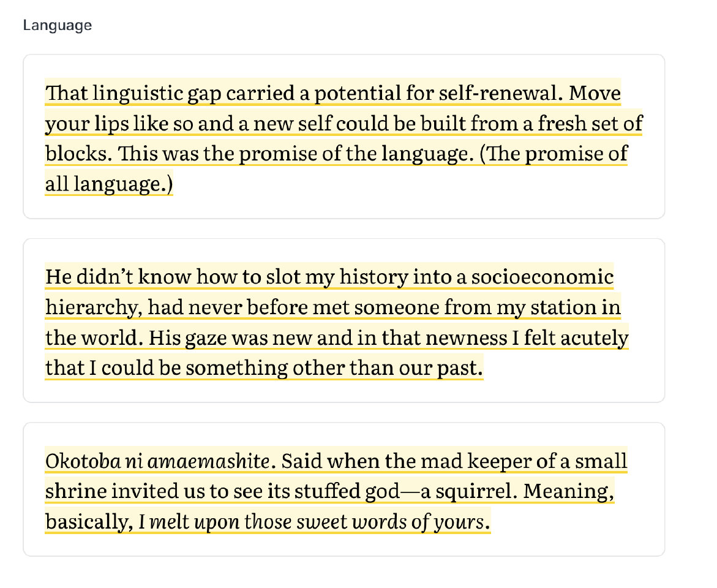Click the italic phrase "Okotoba ni amaemashite"
The image size is (717, 588).
[x=157, y=461]
